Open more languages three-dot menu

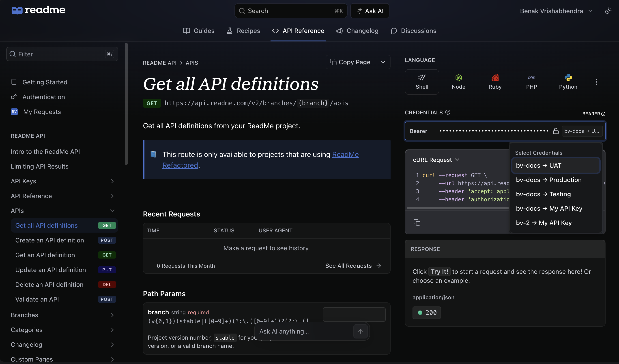pos(596,82)
